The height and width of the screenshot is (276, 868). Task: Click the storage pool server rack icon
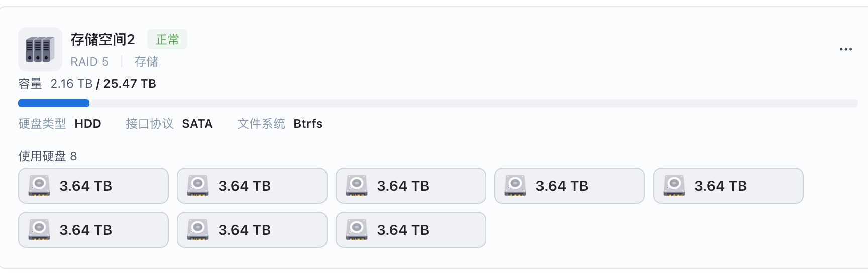pyautogui.click(x=40, y=49)
